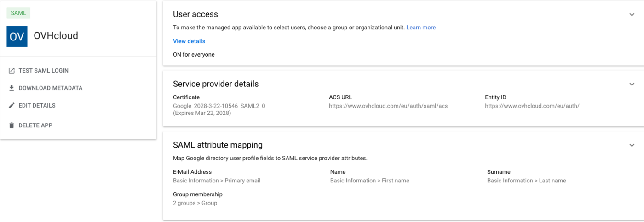Screen dimensions: 644x222
Task: Click the Delete App trash icon
Action: click(12, 125)
